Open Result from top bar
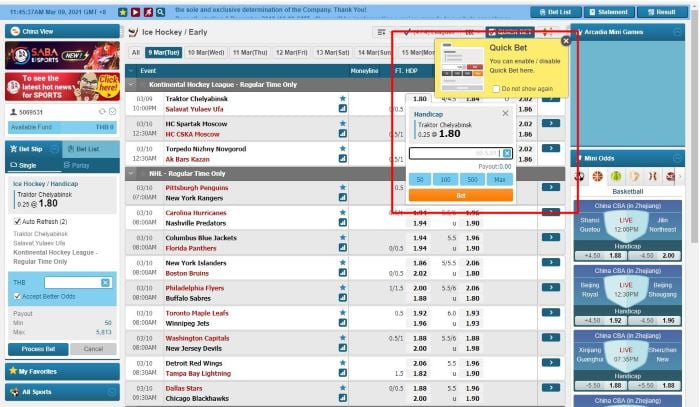This screenshot has width=700, height=407. coord(662,12)
